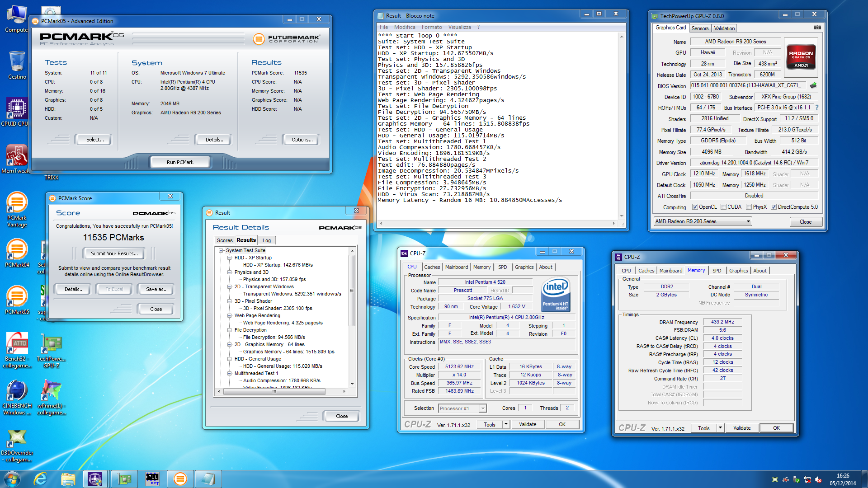Screen dimensions: 868x488
Task: Open the Modifica menu in Blocco note
Action: coord(405,27)
